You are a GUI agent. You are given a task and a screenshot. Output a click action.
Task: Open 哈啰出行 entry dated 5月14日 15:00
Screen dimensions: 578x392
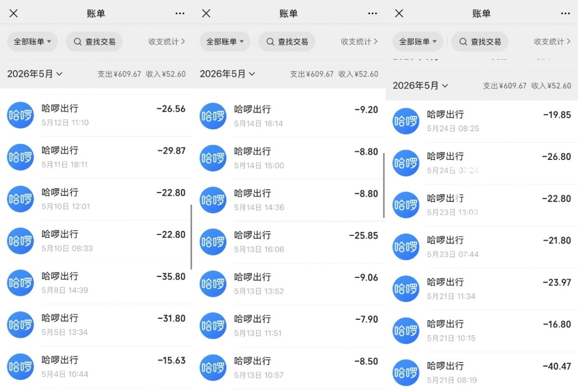point(289,158)
